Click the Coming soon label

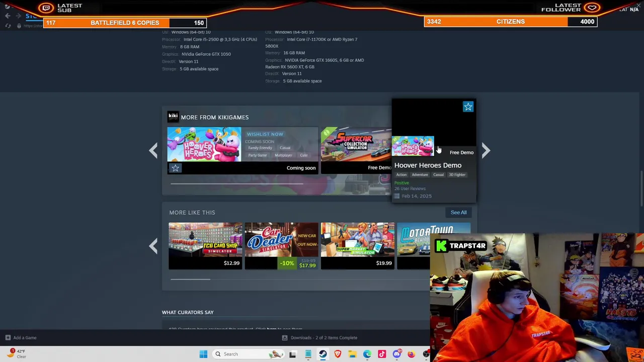(301, 168)
